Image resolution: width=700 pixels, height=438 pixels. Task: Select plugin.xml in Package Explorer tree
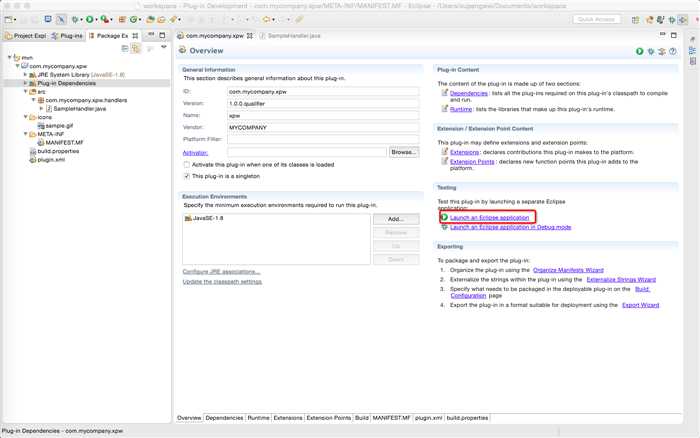click(47, 159)
